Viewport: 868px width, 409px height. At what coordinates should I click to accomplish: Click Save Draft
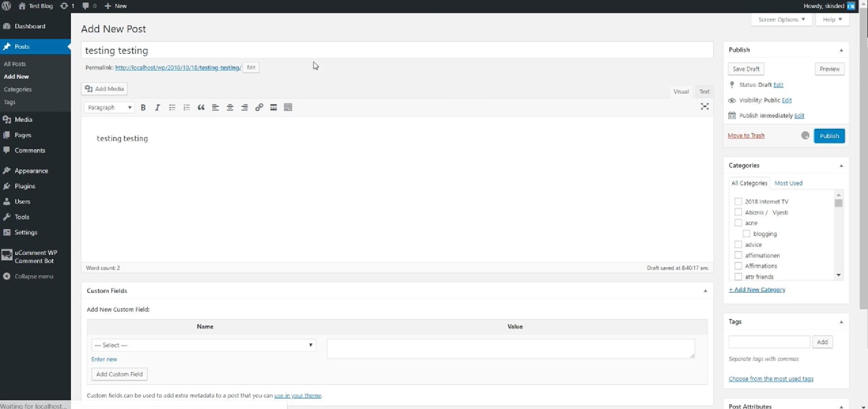[x=746, y=69]
